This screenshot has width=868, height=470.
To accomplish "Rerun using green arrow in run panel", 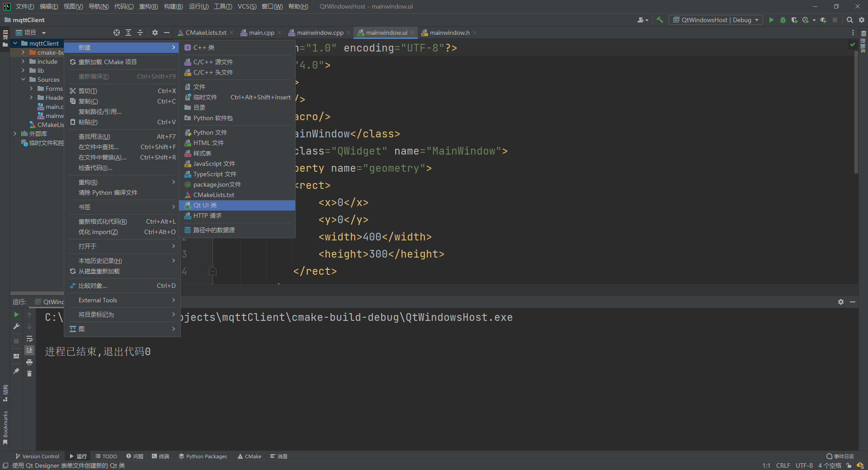I will [16, 315].
